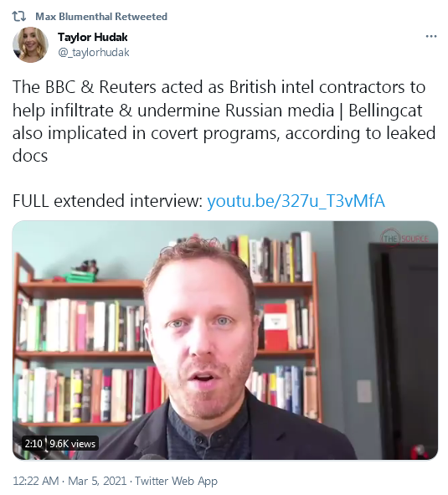
Task: Open the Max Blumenthal Retweeted link
Action: (101, 17)
